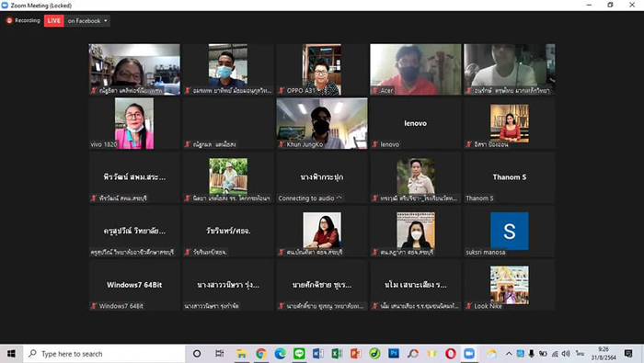This screenshot has height=363, width=644.
Task: Open the Windows Start menu
Action: 11,354
